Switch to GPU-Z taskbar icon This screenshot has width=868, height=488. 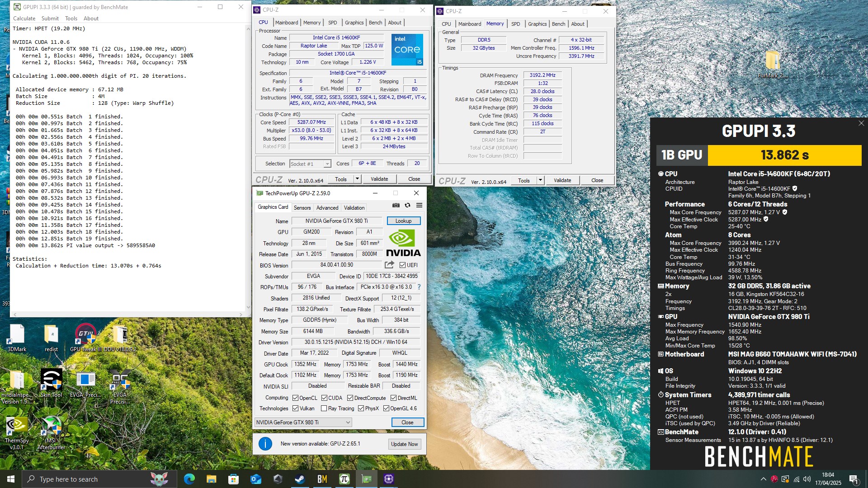click(366, 479)
